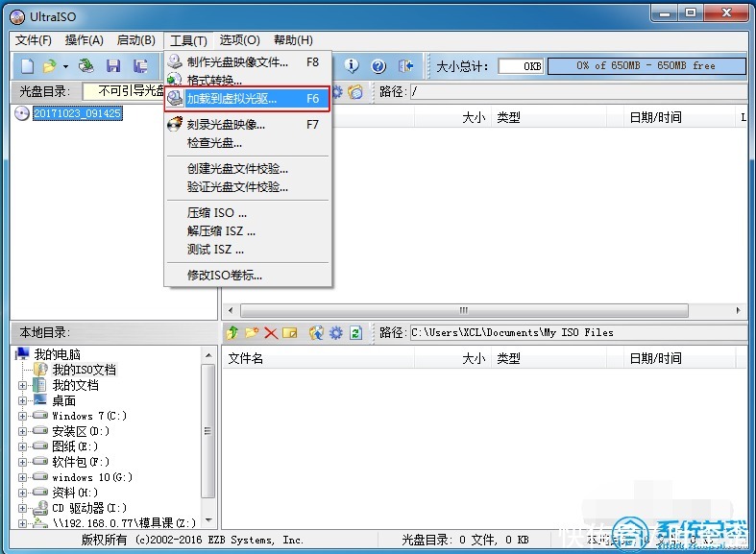Sort local list by 文件名 column
Screen dimensions: 756x554
[x=318, y=358]
